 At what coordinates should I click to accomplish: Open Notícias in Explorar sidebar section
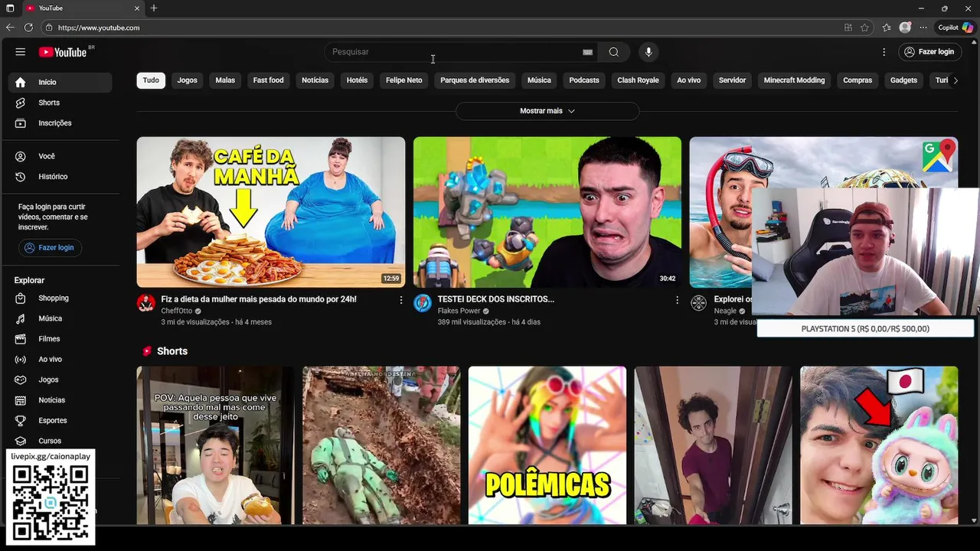coord(60,400)
